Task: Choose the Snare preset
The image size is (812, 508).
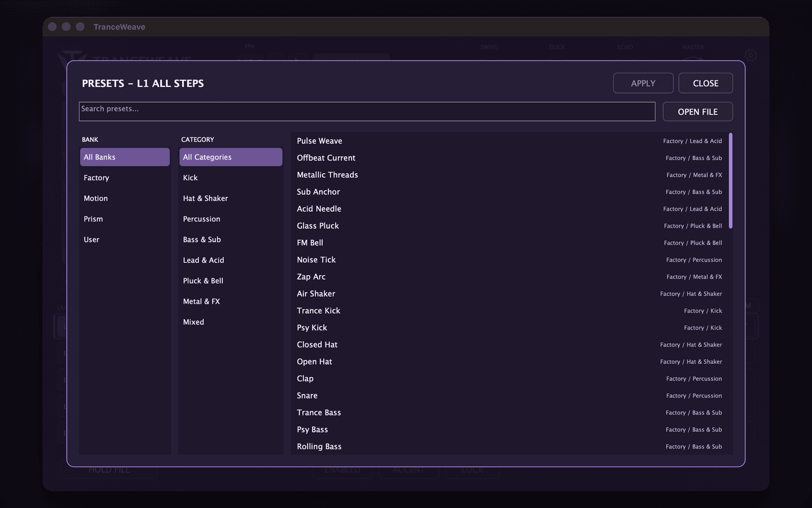Action: [510, 396]
